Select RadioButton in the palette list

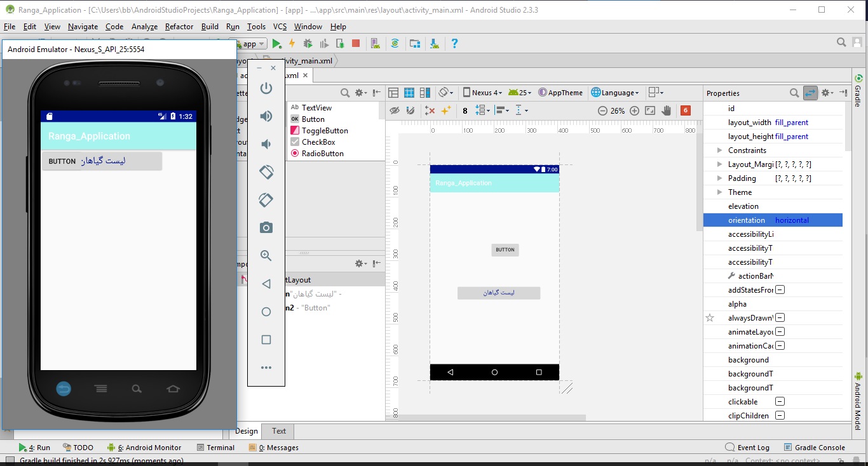point(322,154)
